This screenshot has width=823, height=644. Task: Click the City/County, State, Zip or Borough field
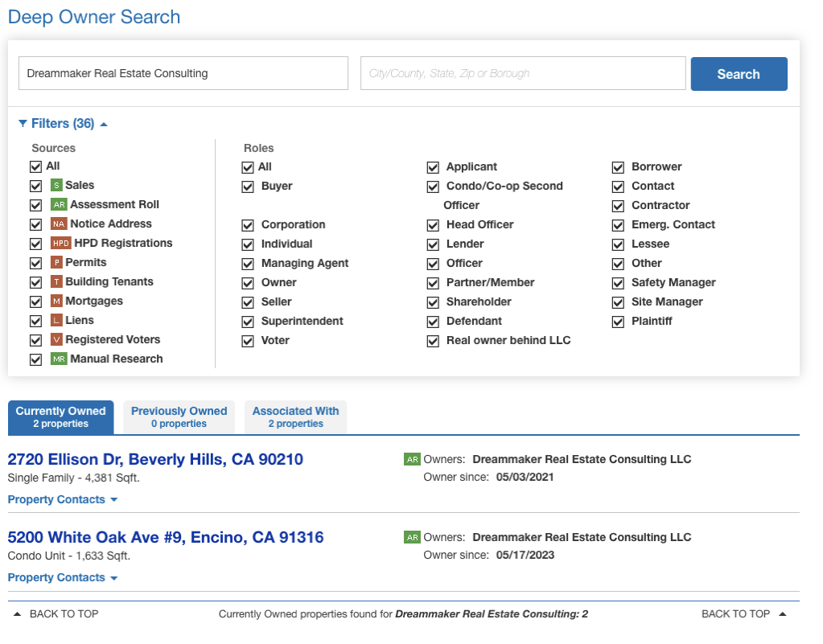(523, 73)
